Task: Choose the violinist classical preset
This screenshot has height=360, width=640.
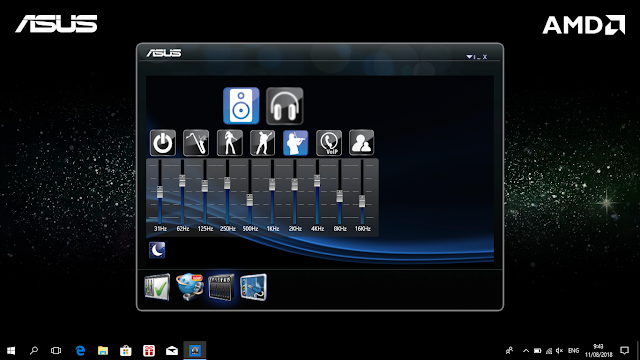Action: click(x=296, y=143)
